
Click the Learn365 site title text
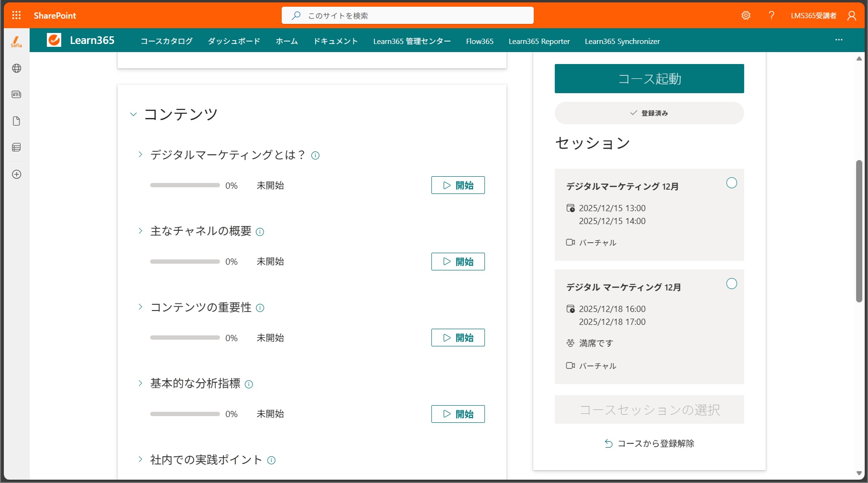[x=92, y=40]
